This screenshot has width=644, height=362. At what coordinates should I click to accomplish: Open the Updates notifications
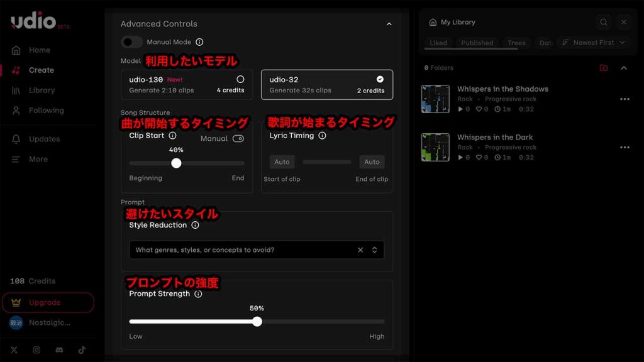click(45, 139)
